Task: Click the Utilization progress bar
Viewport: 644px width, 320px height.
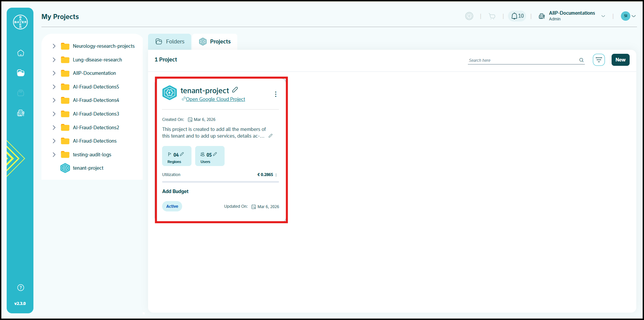Action: 221,182
